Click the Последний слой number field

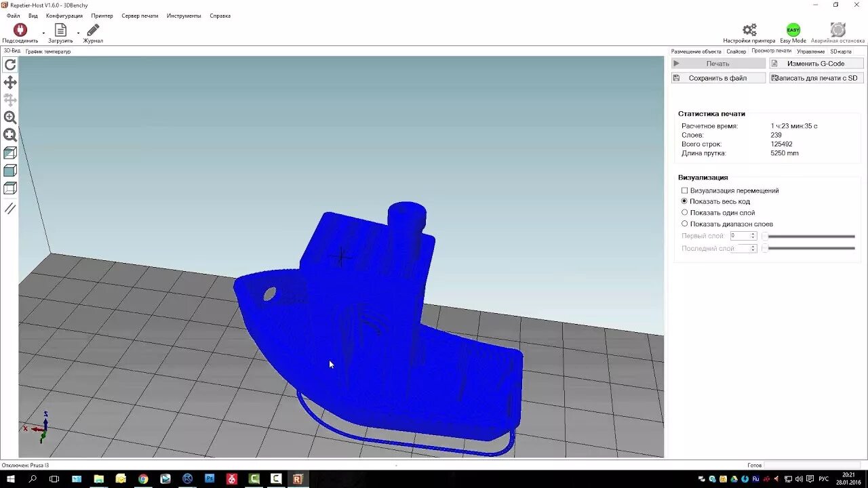(x=739, y=249)
